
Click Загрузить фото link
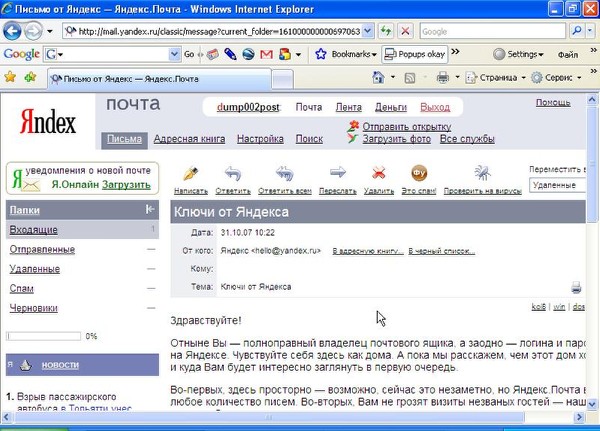coord(396,139)
